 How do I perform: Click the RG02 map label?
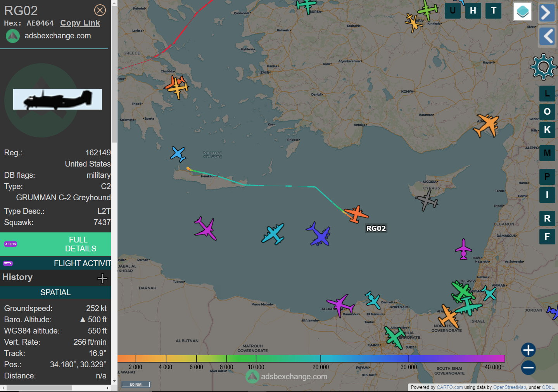376,229
